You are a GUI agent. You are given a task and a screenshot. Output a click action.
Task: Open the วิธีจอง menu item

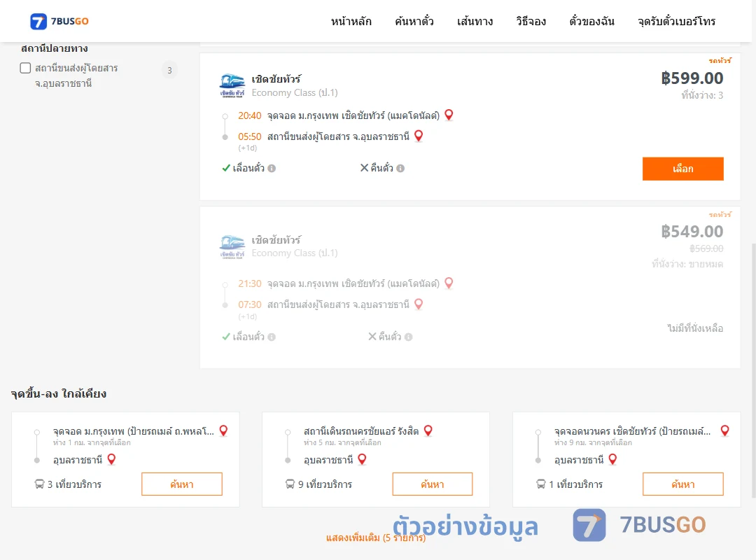(531, 21)
